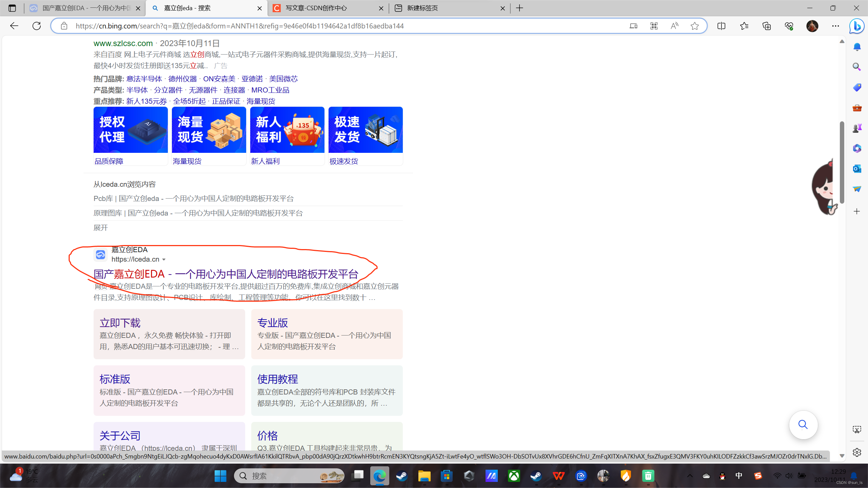Open Steam from Windows taskbar
This screenshot has width=868, height=488.
(402, 476)
